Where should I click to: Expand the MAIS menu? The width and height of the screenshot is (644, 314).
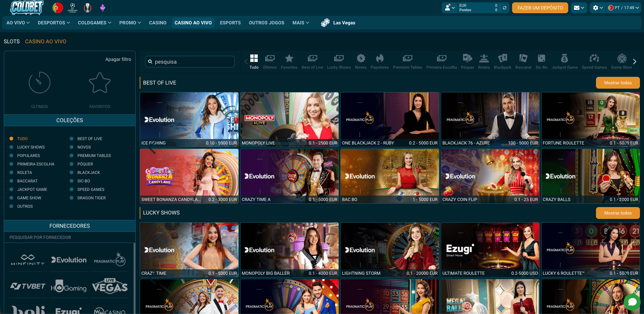click(301, 23)
